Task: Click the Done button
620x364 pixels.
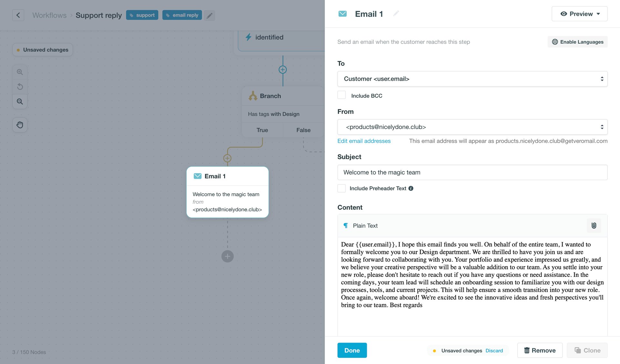Action: [352, 350]
